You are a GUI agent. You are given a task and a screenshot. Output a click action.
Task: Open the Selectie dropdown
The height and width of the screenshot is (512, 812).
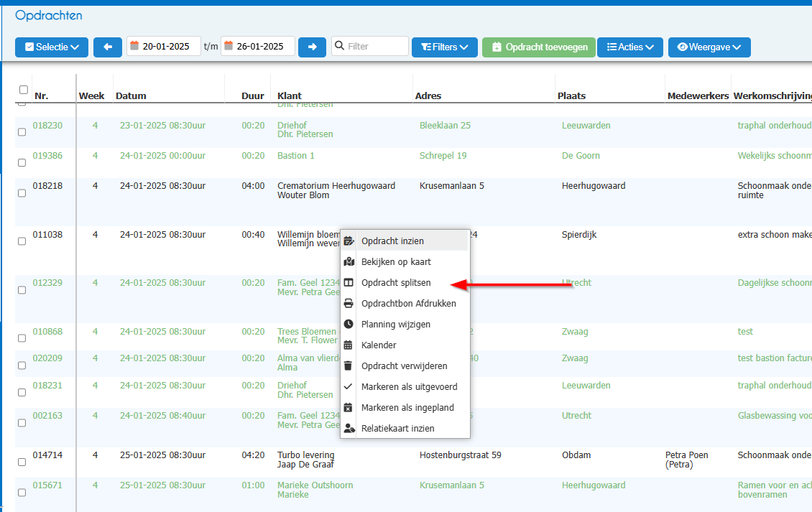[x=52, y=47]
